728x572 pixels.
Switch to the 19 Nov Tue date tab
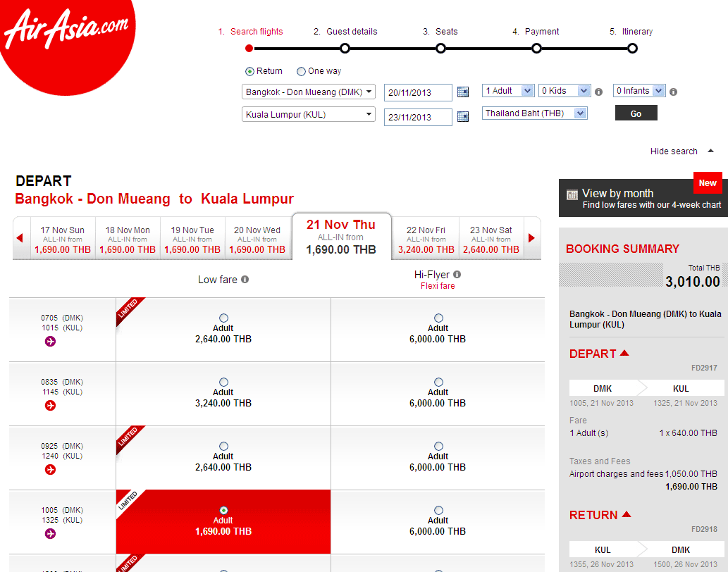coord(192,238)
